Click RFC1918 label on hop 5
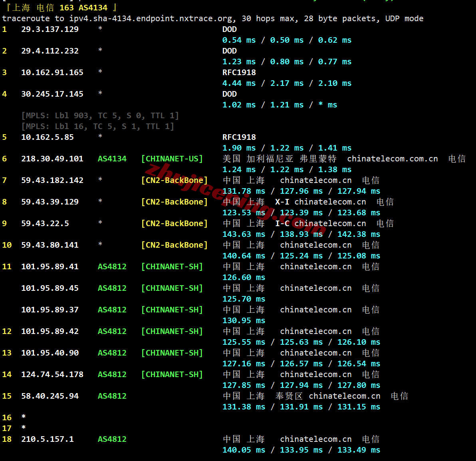This screenshot has height=461, width=476. (239, 137)
